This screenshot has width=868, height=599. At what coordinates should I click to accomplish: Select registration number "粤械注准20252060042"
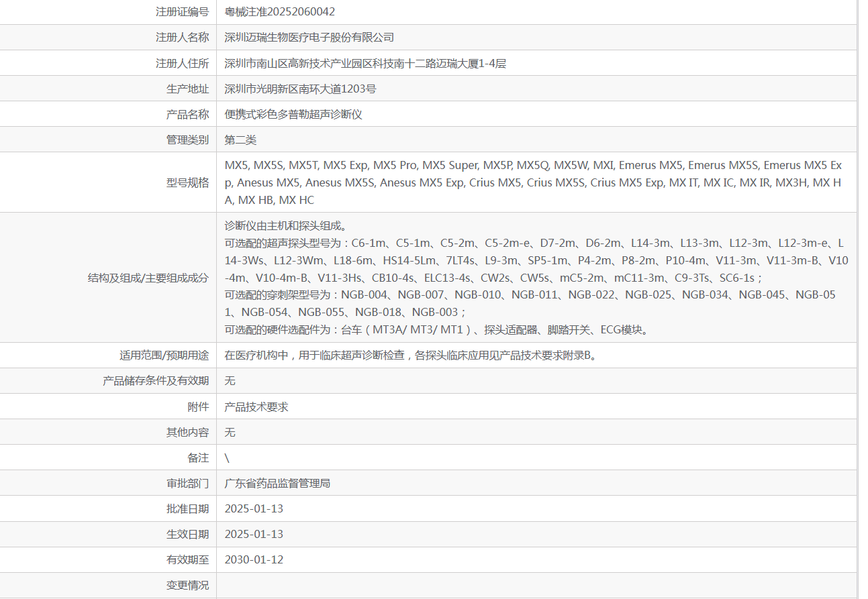click(280, 11)
